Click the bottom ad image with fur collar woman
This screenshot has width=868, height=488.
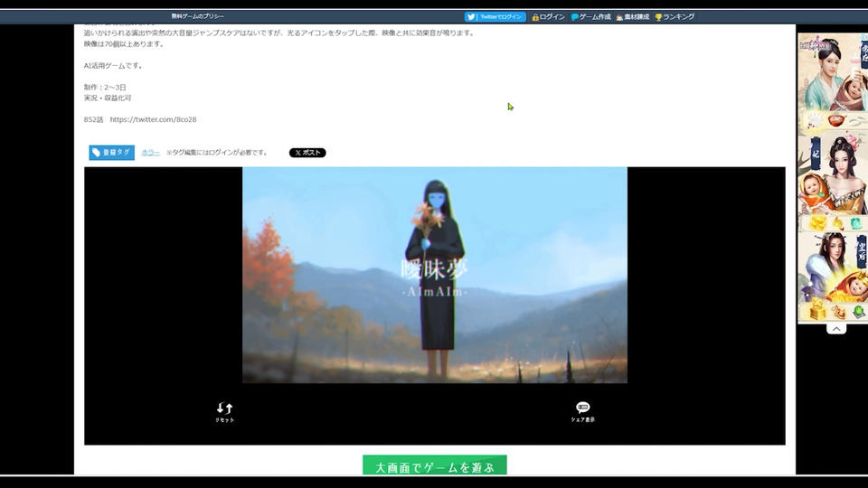tap(833, 266)
